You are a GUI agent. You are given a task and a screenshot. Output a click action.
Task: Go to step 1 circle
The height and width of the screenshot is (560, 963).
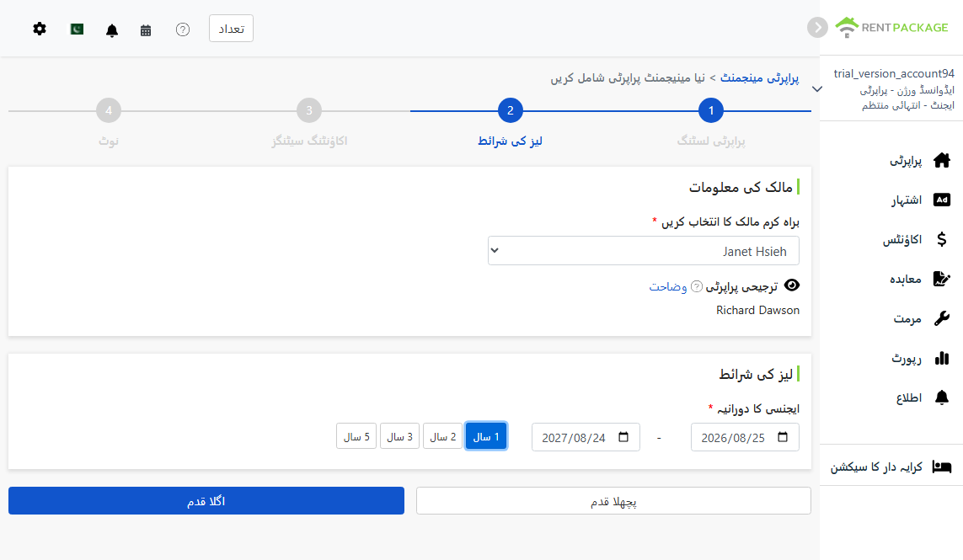pyautogui.click(x=710, y=110)
